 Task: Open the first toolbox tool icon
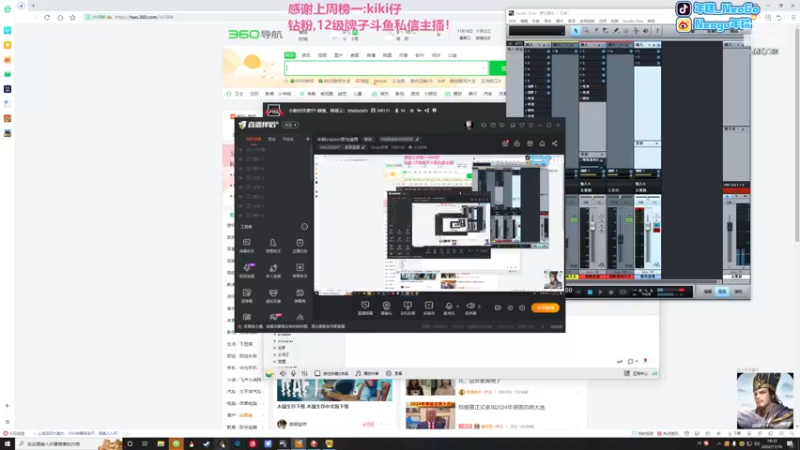(x=247, y=245)
